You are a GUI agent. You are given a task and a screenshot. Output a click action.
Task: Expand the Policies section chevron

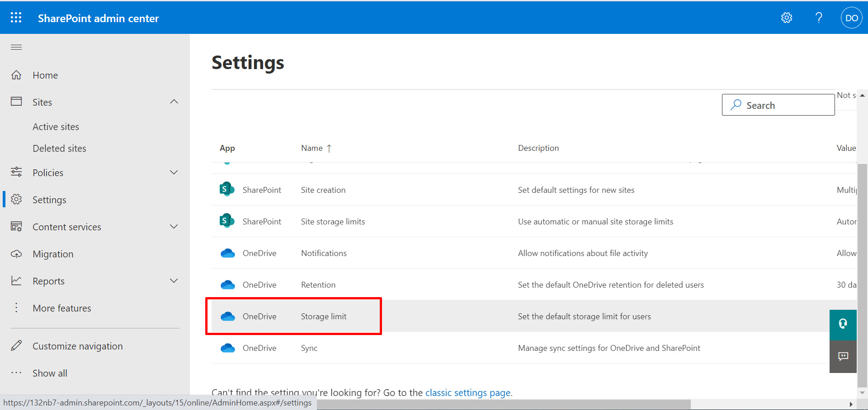click(174, 172)
